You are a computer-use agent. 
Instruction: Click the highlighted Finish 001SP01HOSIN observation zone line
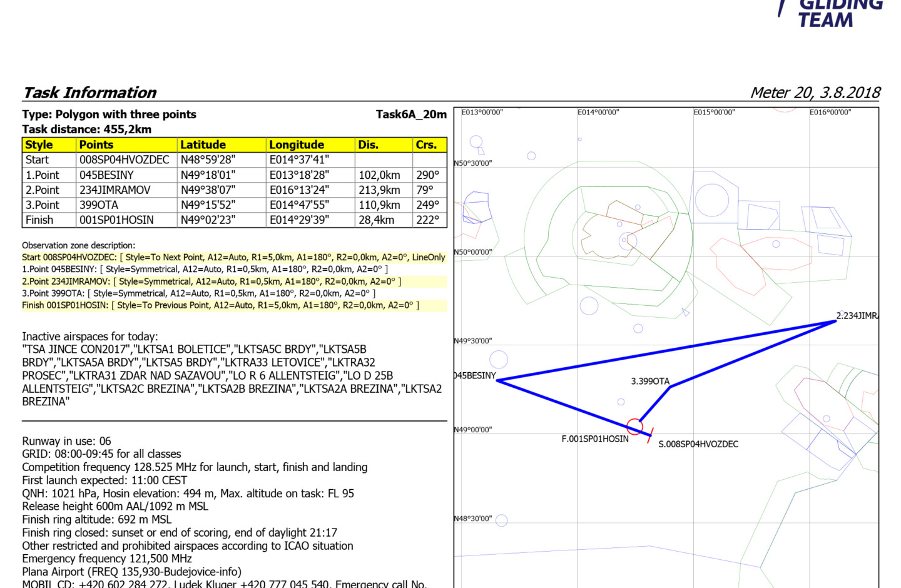tap(220, 305)
